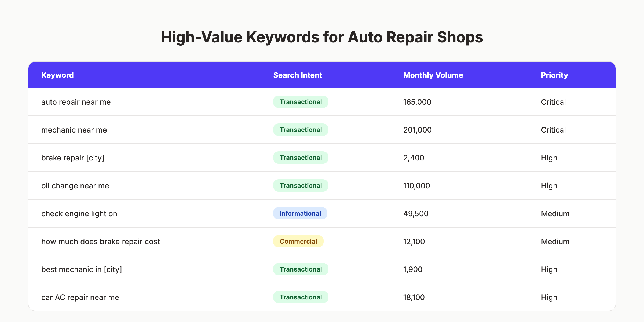Select the keyword auto repair near me
Screen dimensions: 644x322
click(76, 102)
